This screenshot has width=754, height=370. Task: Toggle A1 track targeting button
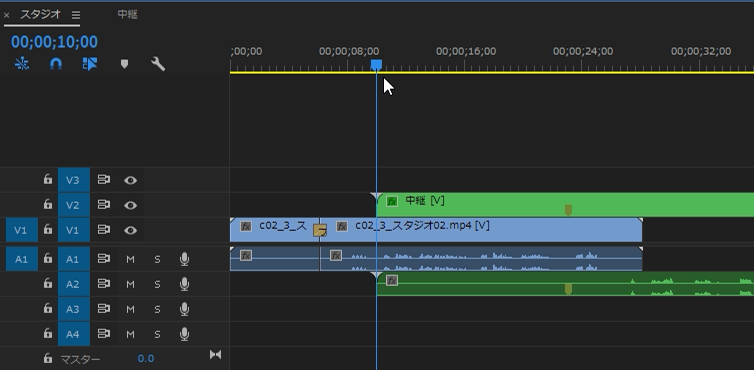(x=74, y=259)
